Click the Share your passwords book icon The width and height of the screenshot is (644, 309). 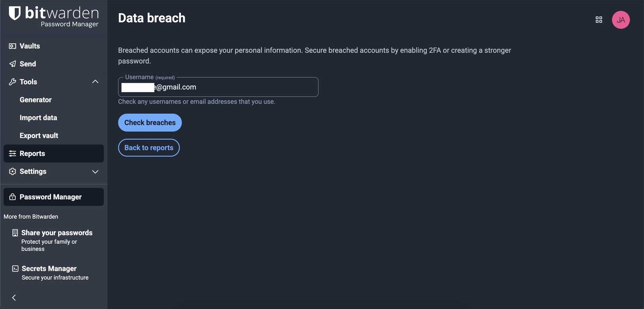pos(14,232)
